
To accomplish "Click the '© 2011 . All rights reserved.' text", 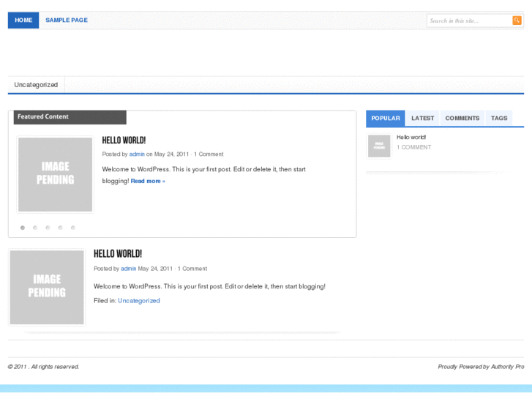I will click(43, 367).
